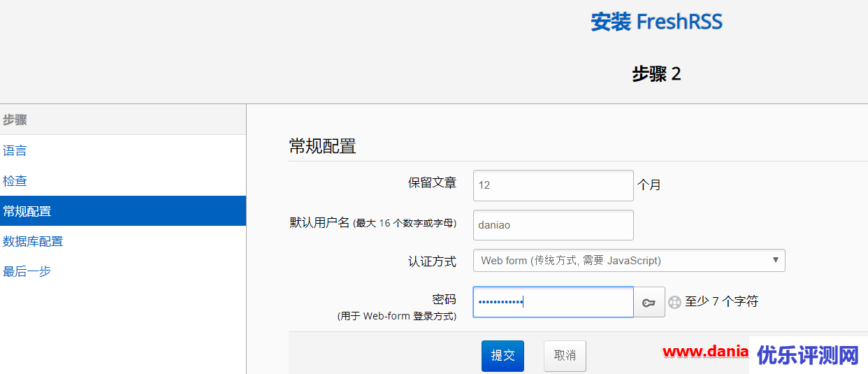Click the 密码 label

(444, 299)
